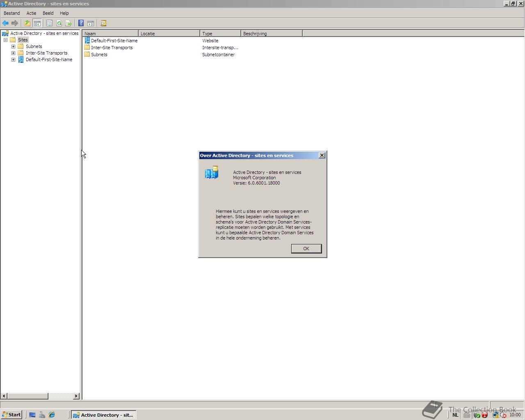Click the red security alert tray icon
Image resolution: width=525 pixels, height=420 pixels.
[484, 415]
